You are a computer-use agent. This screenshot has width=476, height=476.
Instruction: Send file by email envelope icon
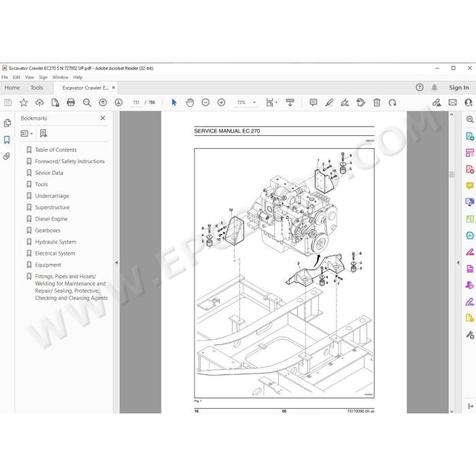pos(452,103)
